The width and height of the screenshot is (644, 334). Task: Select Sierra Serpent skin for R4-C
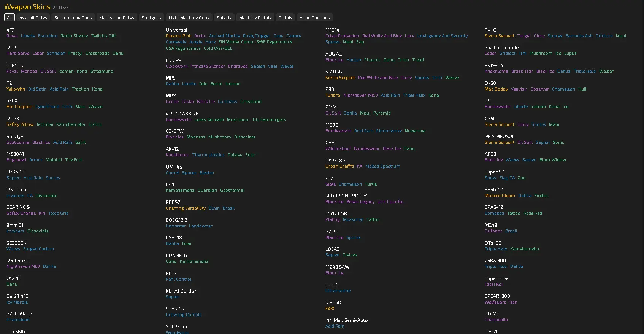click(499, 36)
